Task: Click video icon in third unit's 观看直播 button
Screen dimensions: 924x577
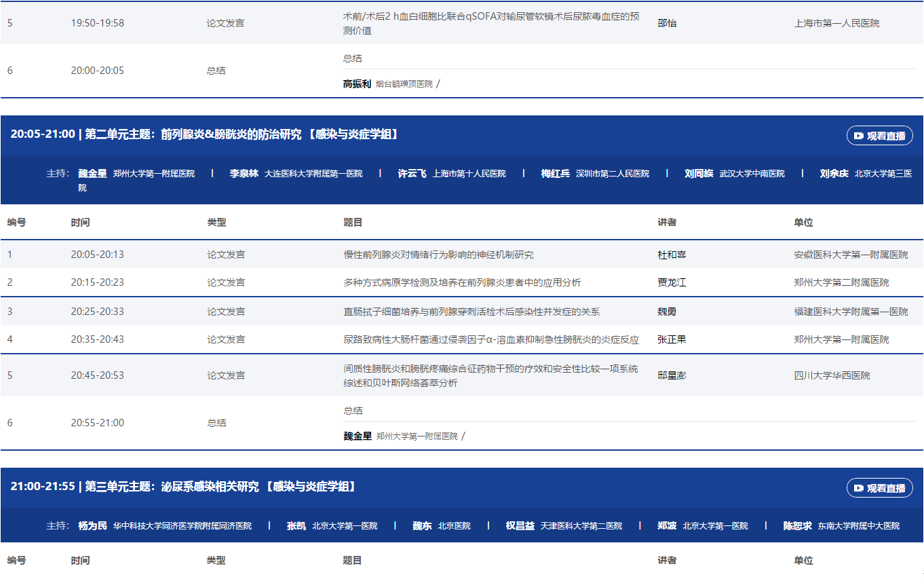Action: pyautogui.click(x=859, y=488)
